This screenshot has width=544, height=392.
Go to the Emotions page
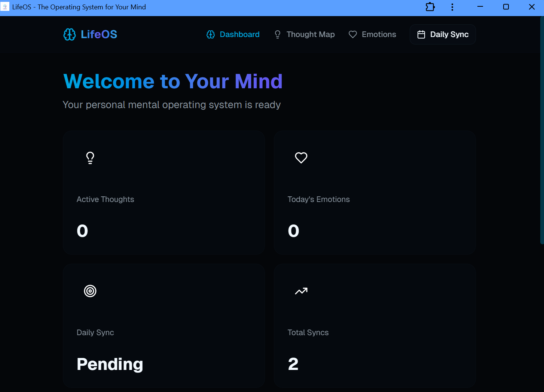click(x=379, y=34)
